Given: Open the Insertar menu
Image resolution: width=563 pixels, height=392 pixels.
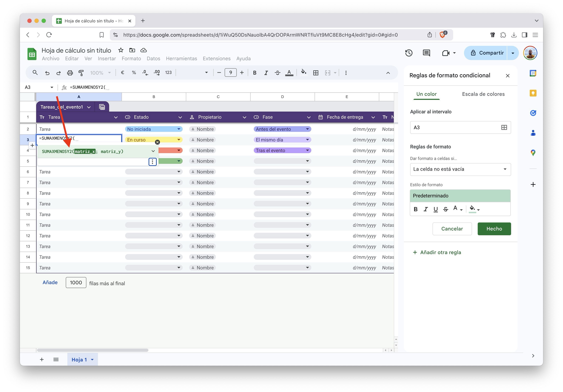Looking at the screenshot, I should (x=107, y=59).
